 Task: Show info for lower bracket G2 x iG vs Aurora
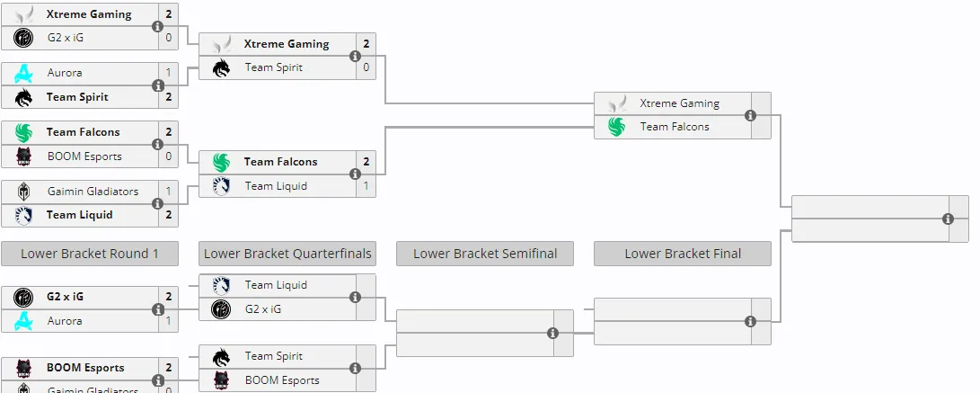(x=157, y=309)
